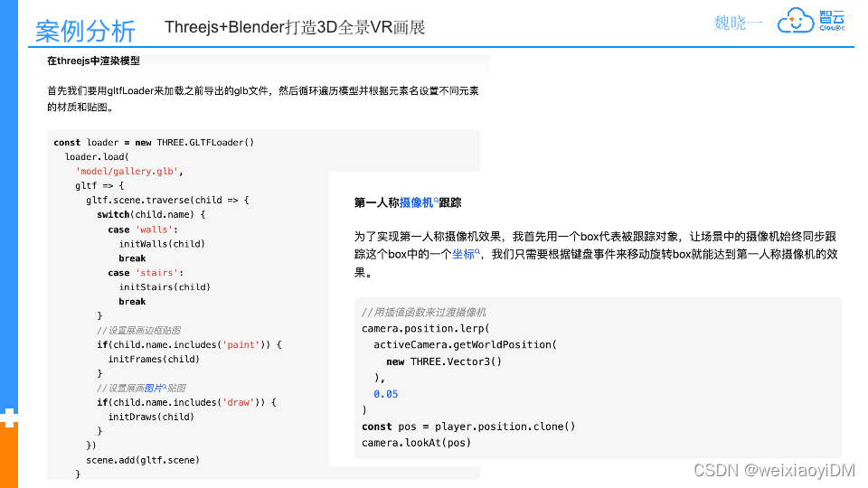Image resolution: width=868 pixels, height=488 pixels.
Task: Click the author name 魏晓一
Action: 738,23
